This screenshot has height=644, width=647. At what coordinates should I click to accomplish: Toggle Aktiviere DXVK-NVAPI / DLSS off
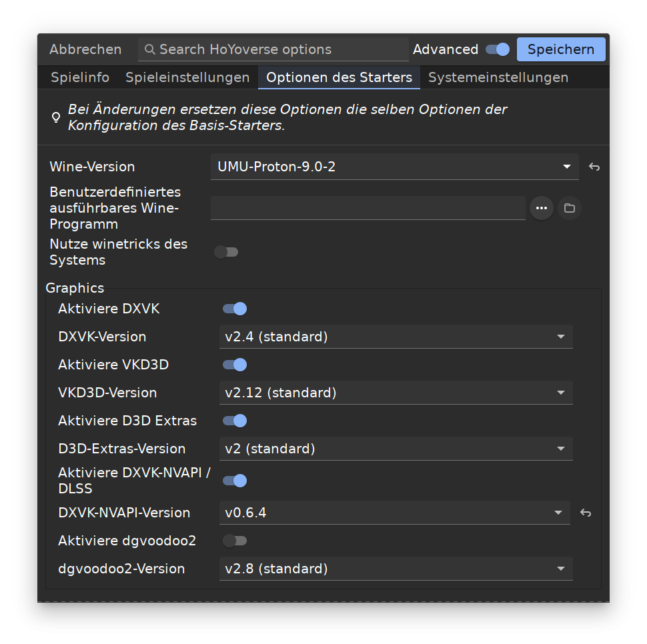pyautogui.click(x=234, y=481)
